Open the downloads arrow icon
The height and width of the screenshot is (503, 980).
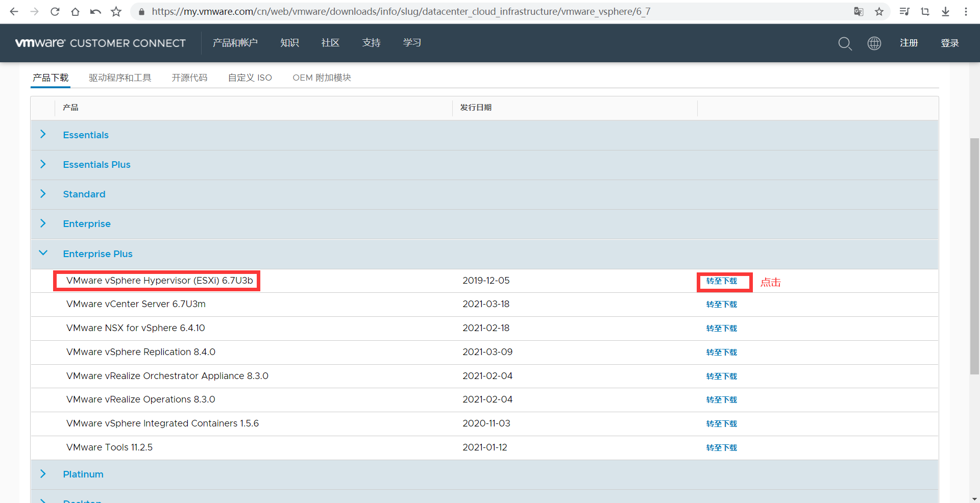pyautogui.click(x=945, y=11)
